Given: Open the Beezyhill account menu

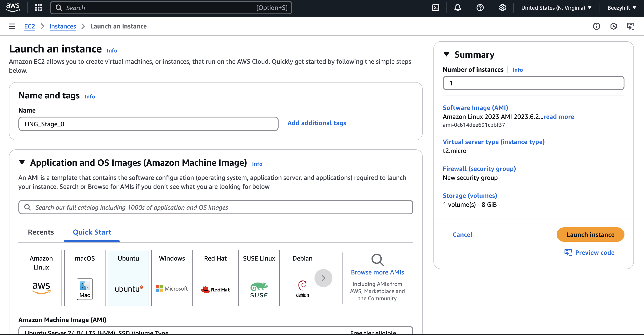Looking at the screenshot, I should [622, 8].
